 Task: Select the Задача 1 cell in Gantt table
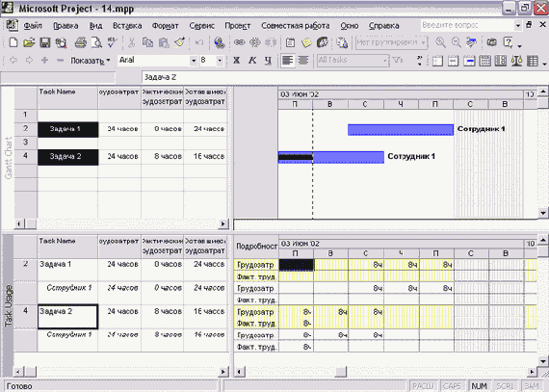click(x=68, y=129)
